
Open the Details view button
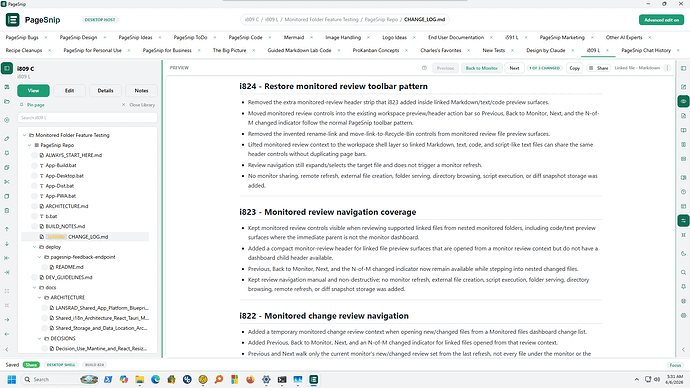tap(106, 91)
